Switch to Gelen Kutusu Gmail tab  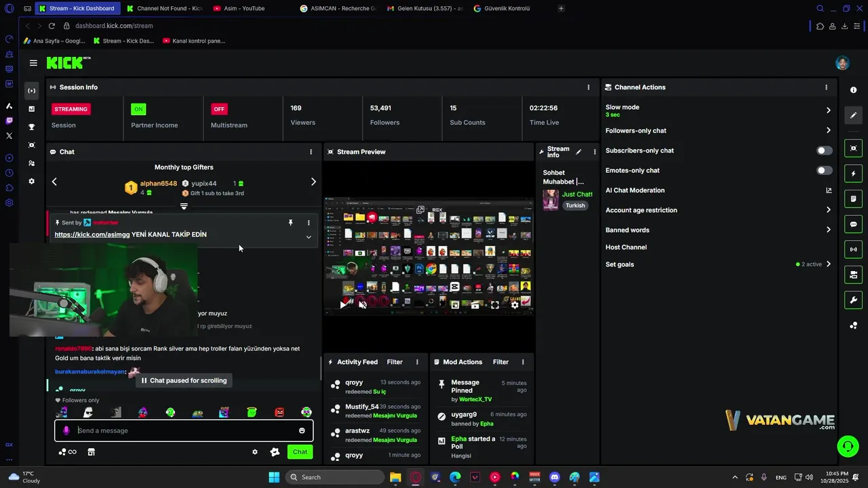point(425,9)
